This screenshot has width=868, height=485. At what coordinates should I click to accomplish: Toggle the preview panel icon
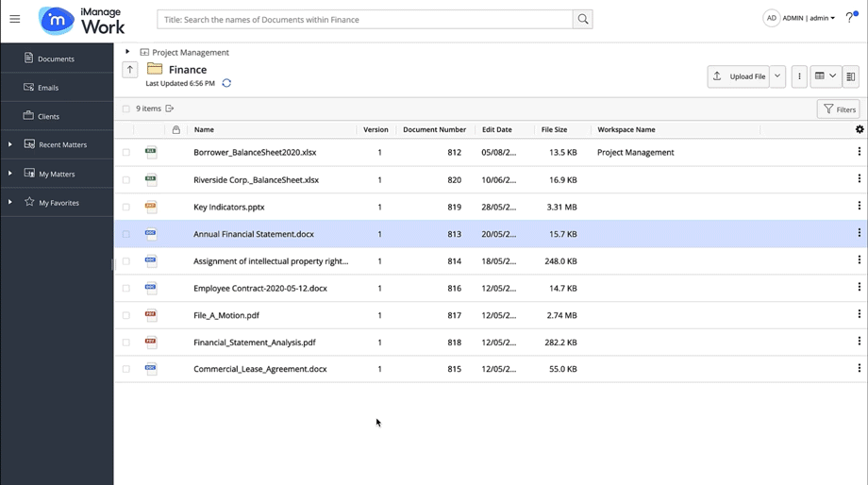851,76
